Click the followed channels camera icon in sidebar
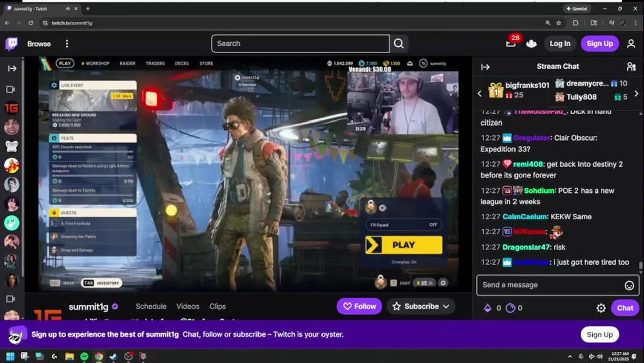Image resolution: width=644 pixels, height=363 pixels. [x=11, y=89]
